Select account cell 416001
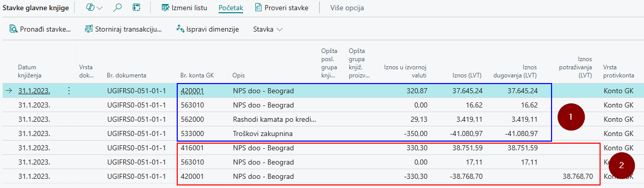644x188 pixels. 192,148
